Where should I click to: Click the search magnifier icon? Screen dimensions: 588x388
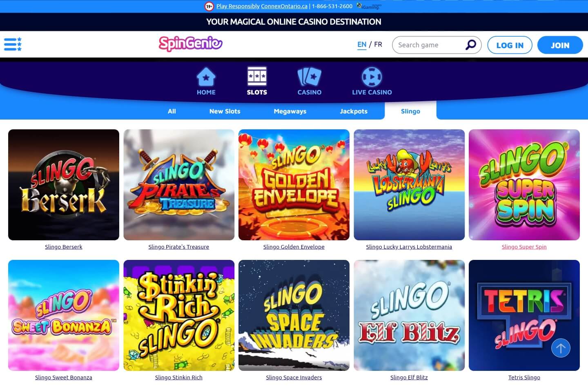coord(471,44)
